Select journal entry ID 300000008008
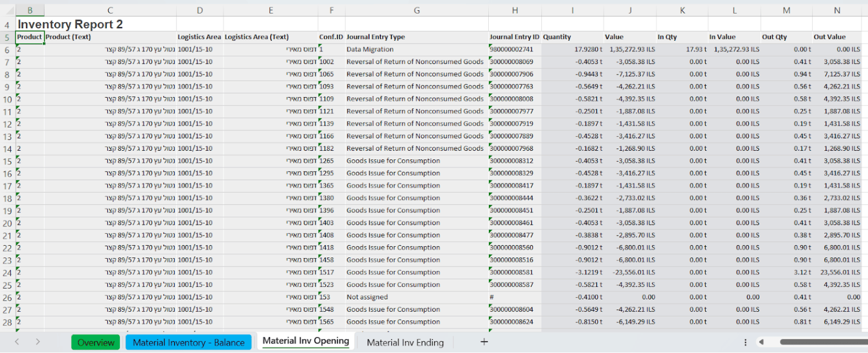This screenshot has height=353, width=868. [x=515, y=99]
